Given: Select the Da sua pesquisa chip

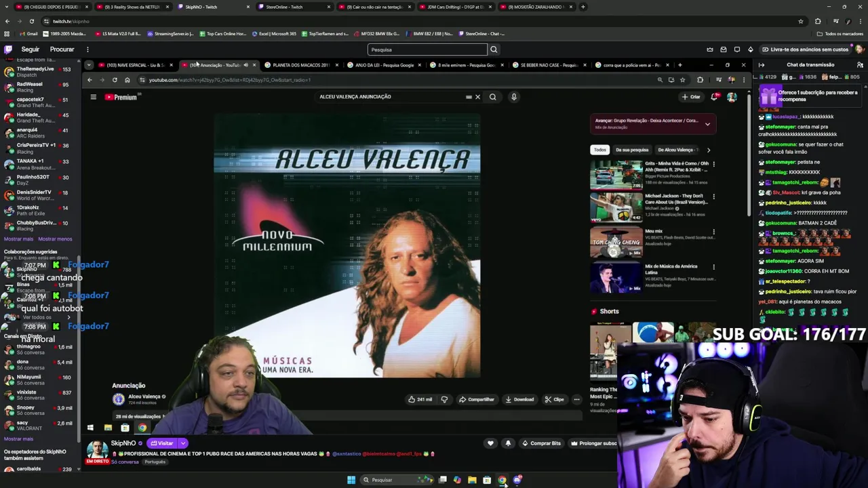Looking at the screenshot, I should coord(632,150).
